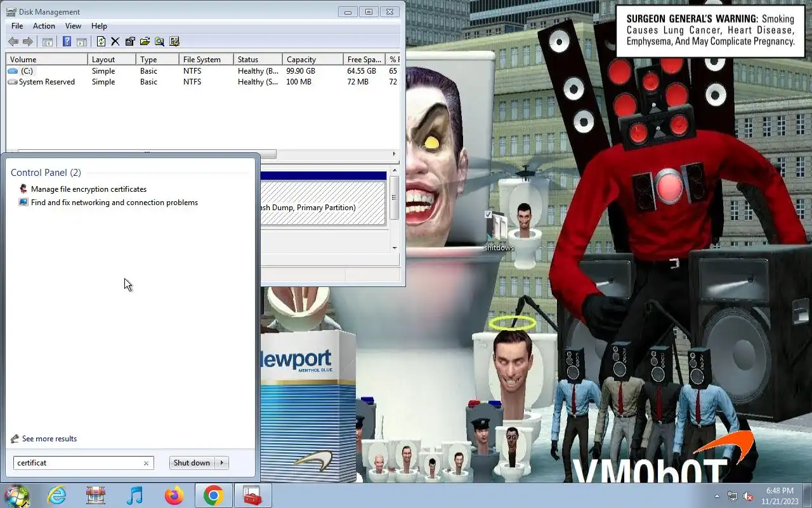Sort by the Free Space column header
Viewport: 812px width, 508px height.
[x=364, y=60]
